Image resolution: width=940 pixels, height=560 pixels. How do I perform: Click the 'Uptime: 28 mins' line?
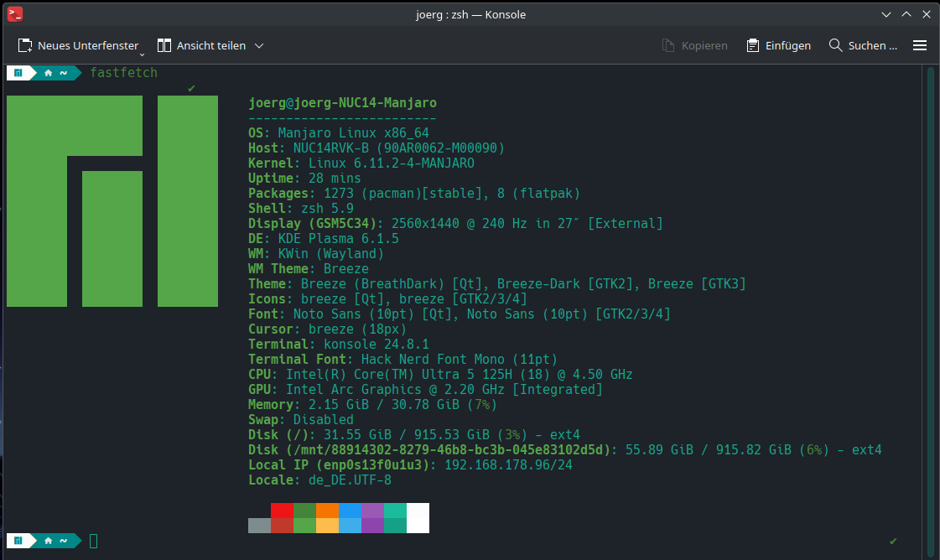(x=304, y=178)
